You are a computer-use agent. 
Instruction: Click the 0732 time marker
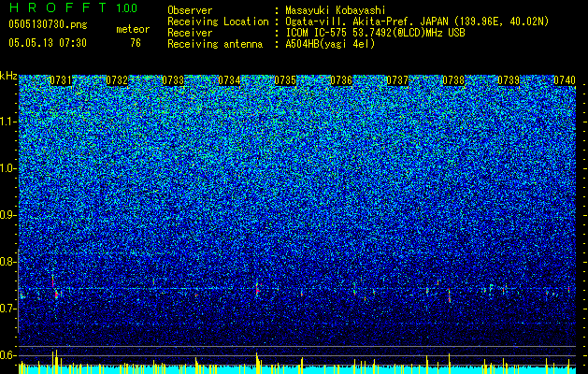(117, 80)
